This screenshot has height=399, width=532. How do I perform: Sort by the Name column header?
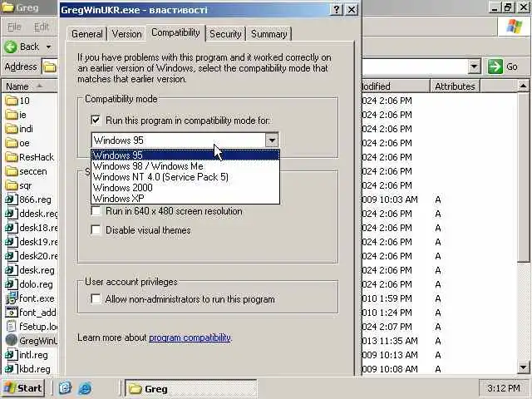[x=30, y=86]
